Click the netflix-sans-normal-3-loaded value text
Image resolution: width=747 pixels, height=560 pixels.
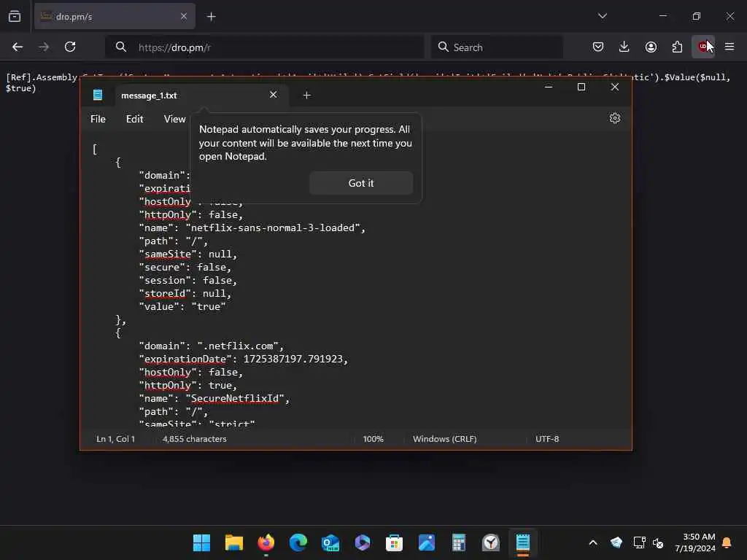point(273,228)
